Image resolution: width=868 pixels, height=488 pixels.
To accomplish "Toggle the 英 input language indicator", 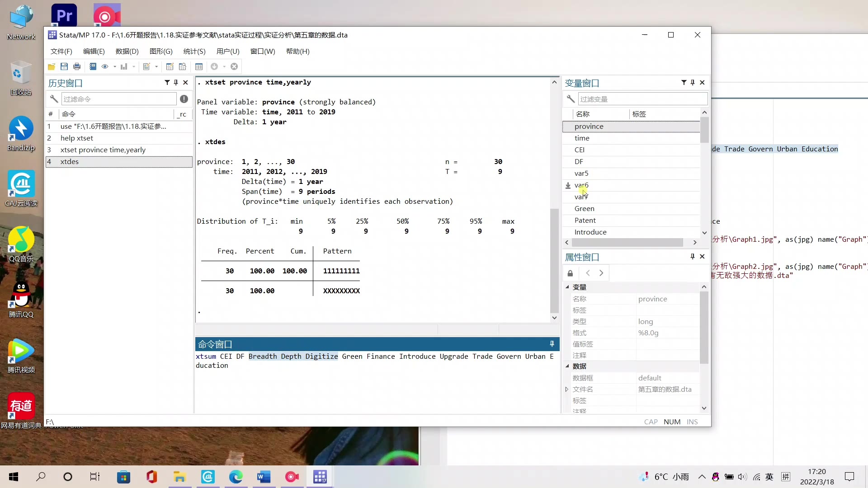I will tap(769, 477).
